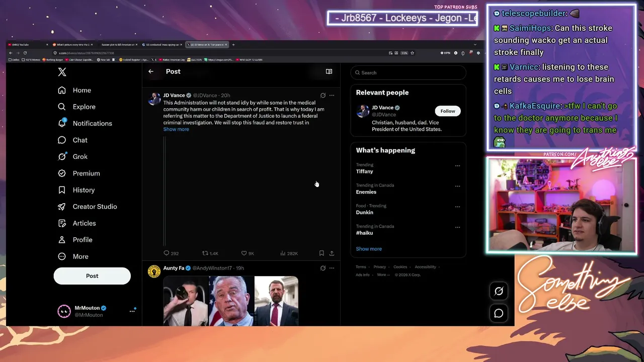This screenshot has height=362, width=644.
Task: Open the Privacy footer link
Action: (380, 267)
